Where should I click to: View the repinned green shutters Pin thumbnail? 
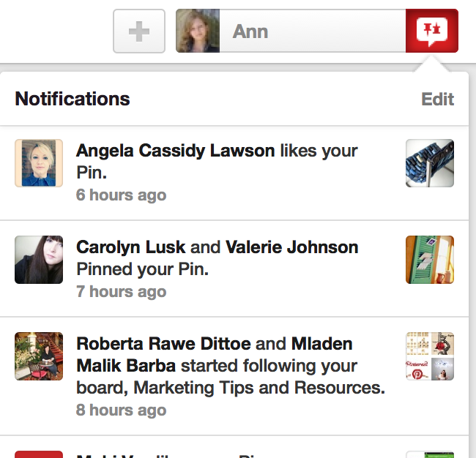(430, 260)
